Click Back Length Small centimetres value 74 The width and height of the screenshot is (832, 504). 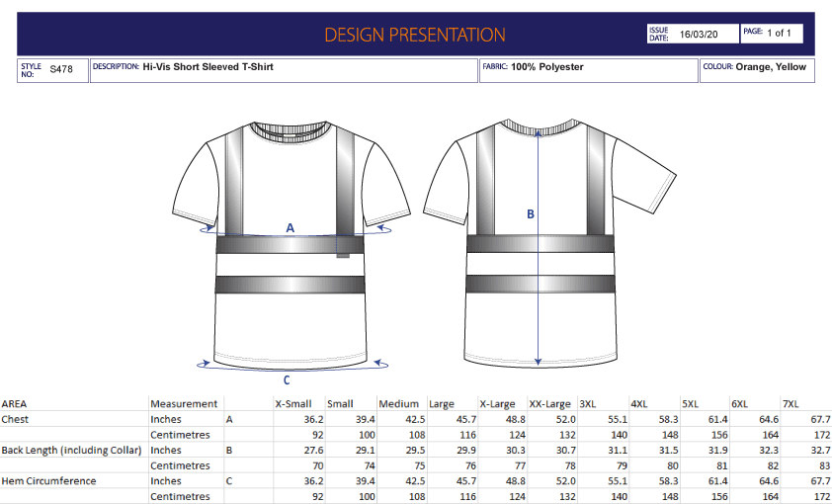[x=370, y=465]
